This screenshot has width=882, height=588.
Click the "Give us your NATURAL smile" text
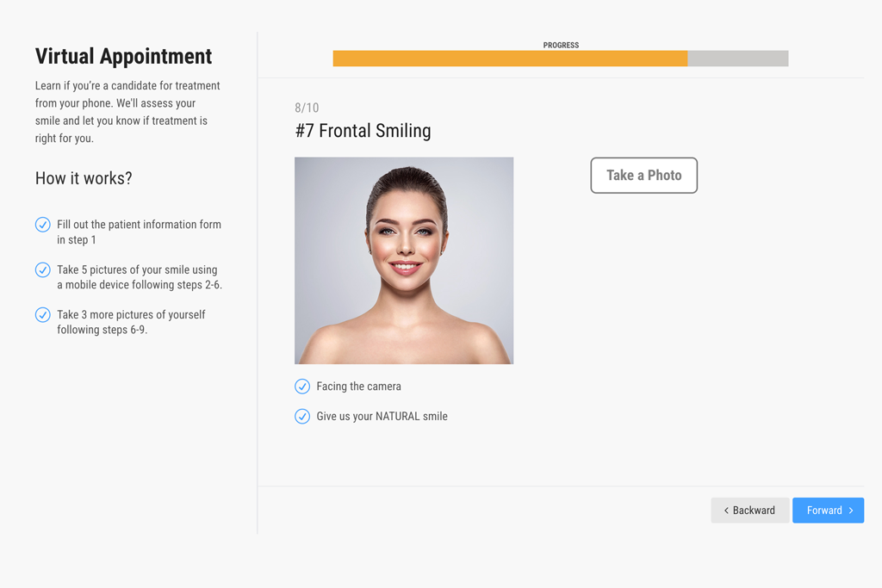point(382,417)
